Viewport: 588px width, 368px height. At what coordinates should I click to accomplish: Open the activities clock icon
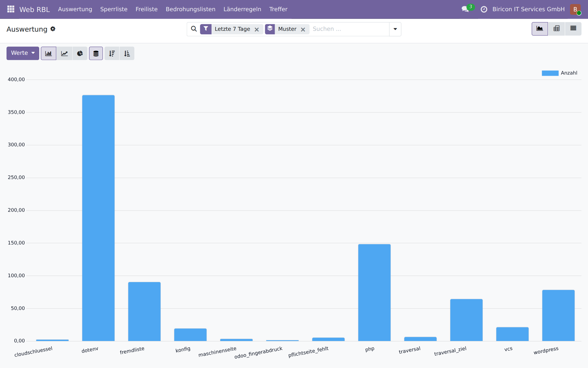(484, 9)
